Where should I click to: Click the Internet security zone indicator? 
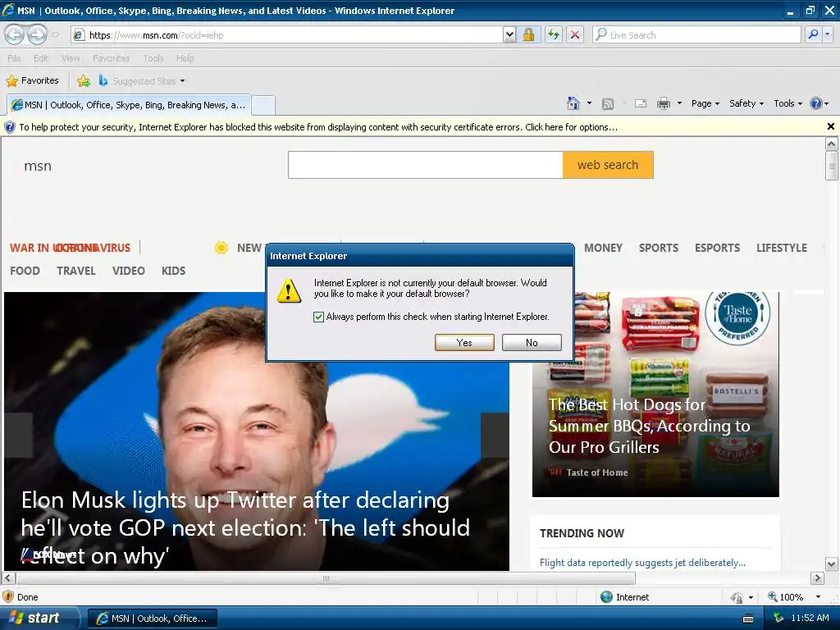[624, 597]
